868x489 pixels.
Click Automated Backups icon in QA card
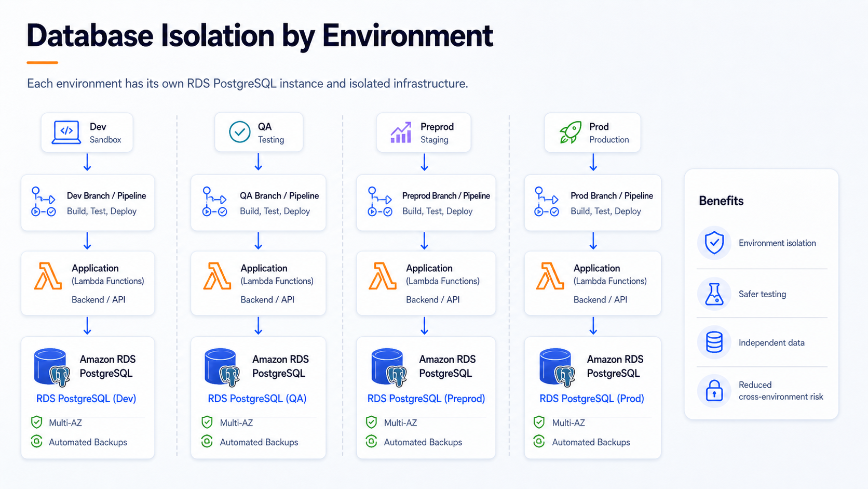207,442
